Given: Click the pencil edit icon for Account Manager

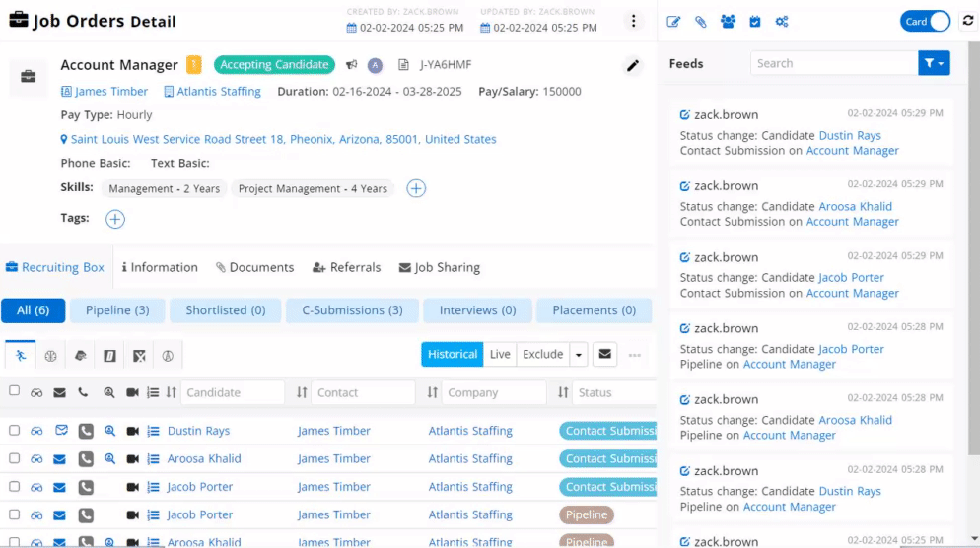Looking at the screenshot, I should point(633,65).
